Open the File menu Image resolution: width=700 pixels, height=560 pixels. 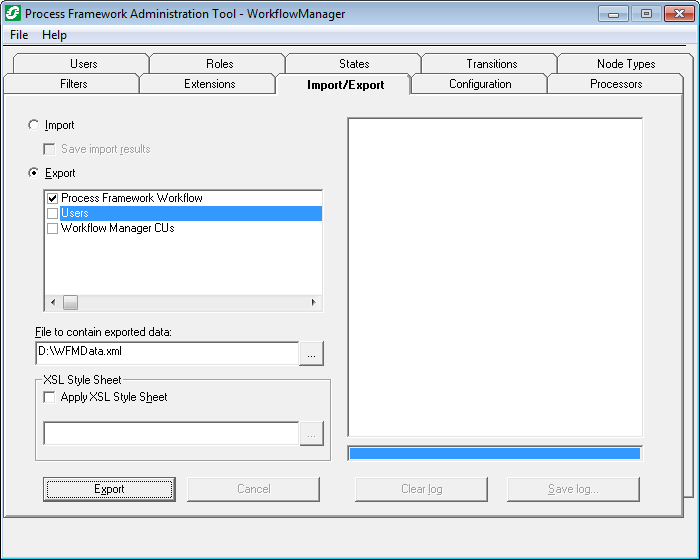[19, 35]
